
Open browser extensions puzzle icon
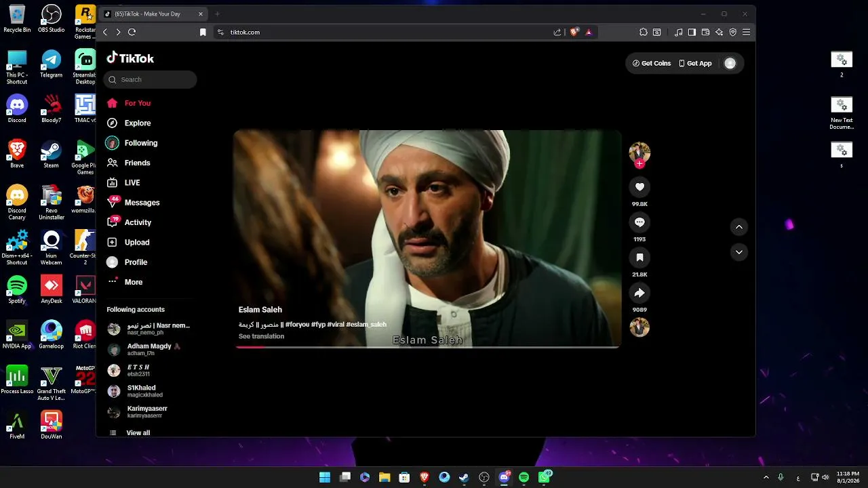point(644,32)
